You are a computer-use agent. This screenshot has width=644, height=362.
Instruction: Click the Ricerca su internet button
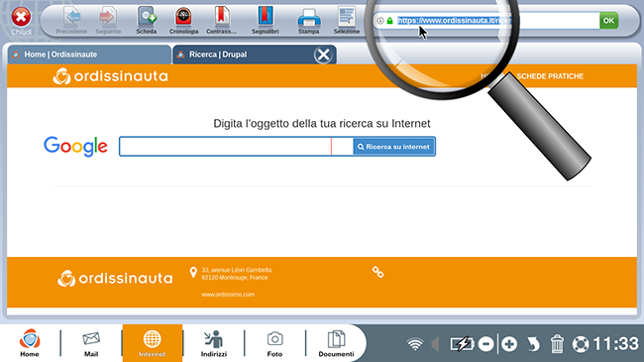(x=394, y=147)
